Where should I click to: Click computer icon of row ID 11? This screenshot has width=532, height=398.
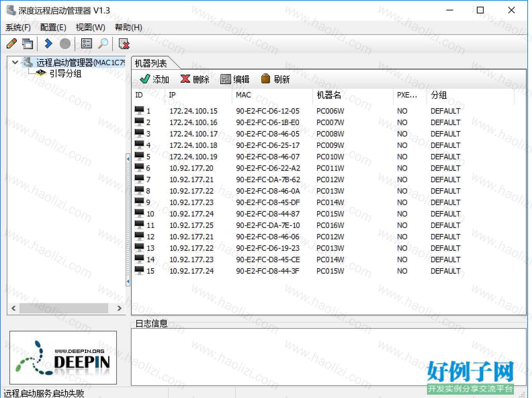click(x=139, y=225)
